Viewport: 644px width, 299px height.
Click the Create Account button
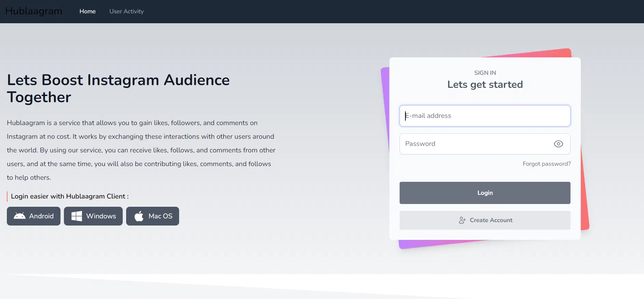click(485, 220)
